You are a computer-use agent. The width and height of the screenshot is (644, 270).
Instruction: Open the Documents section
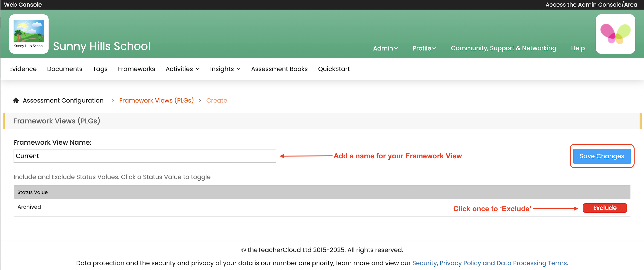tap(64, 69)
